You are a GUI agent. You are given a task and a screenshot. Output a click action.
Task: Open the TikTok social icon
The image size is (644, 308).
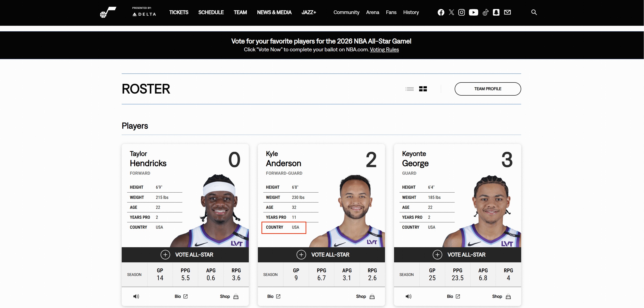(x=485, y=12)
